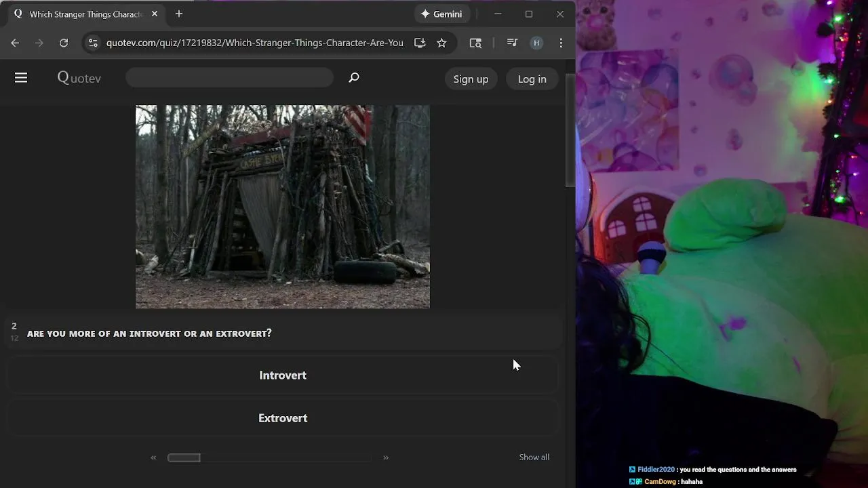Open Quotev hamburger menu
Screen dimensions: 868x488
click(x=21, y=78)
